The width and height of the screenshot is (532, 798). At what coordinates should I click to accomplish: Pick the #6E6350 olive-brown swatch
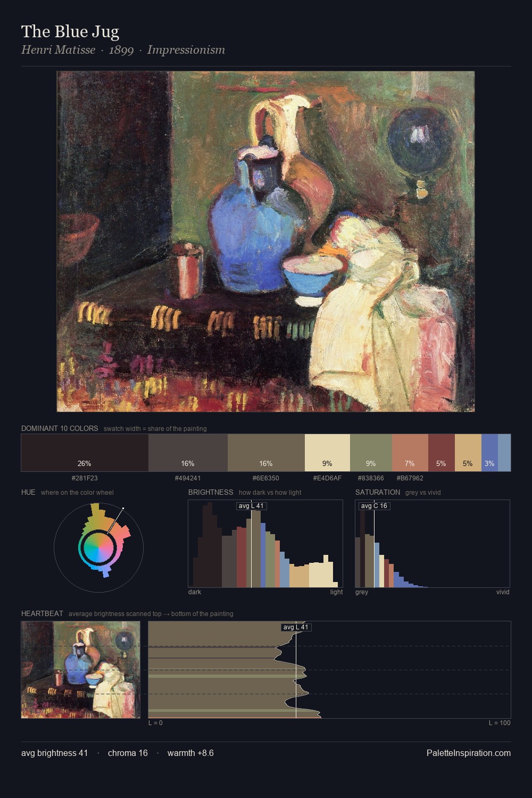point(266,453)
